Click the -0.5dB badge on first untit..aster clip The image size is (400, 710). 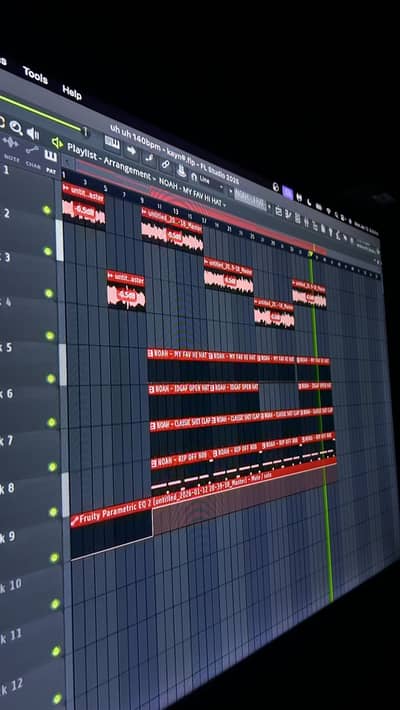click(84, 211)
